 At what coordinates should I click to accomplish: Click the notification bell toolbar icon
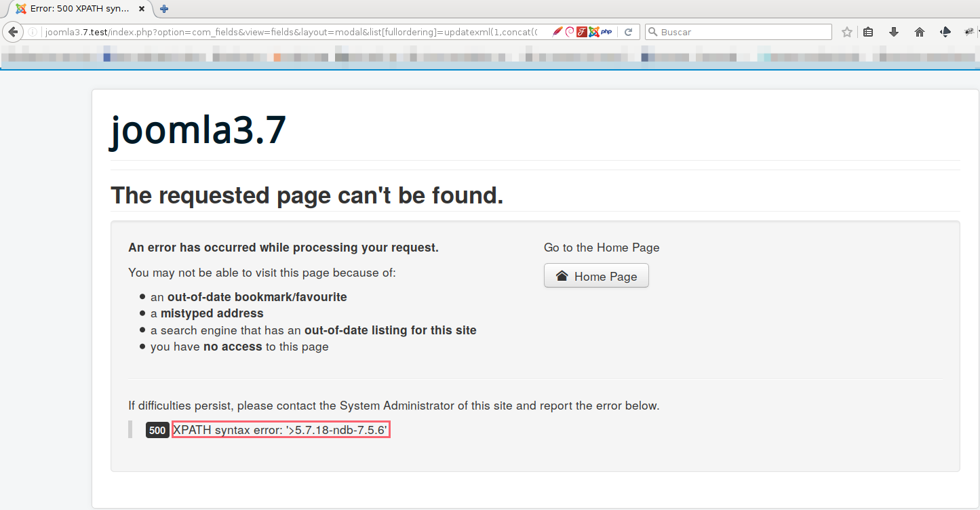[x=945, y=32]
